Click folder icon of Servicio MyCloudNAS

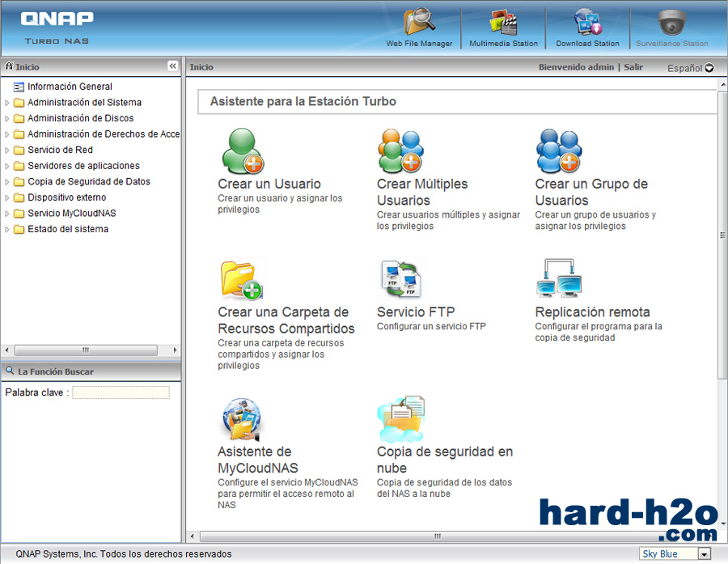tap(19, 214)
